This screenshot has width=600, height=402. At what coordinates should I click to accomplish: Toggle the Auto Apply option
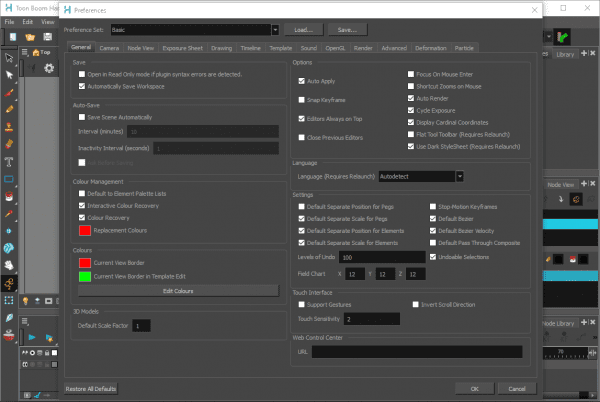point(302,81)
